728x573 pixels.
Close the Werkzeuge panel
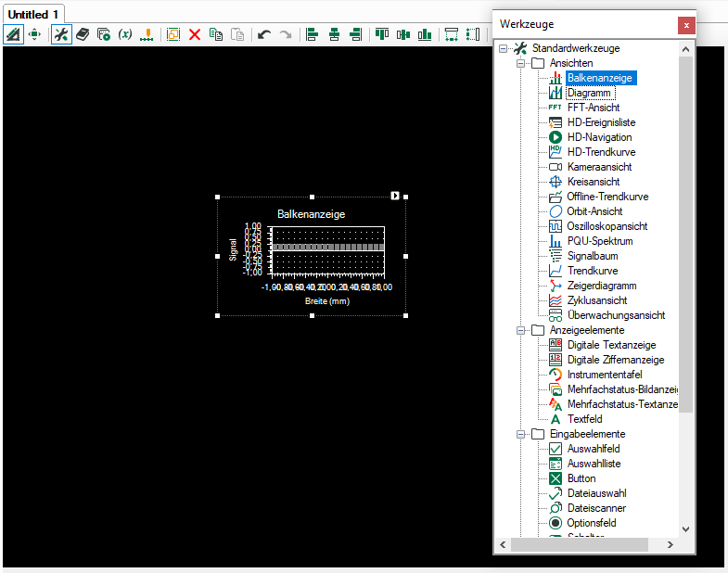[686, 25]
